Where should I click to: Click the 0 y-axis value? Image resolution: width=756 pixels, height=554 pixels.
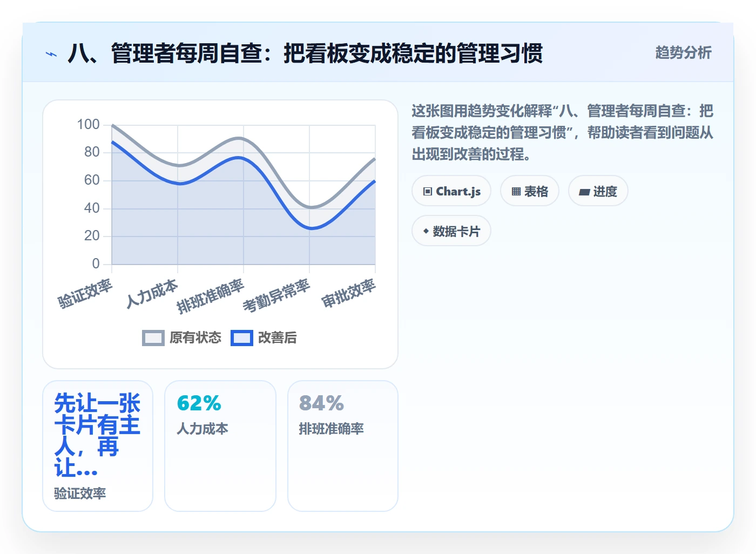click(96, 264)
